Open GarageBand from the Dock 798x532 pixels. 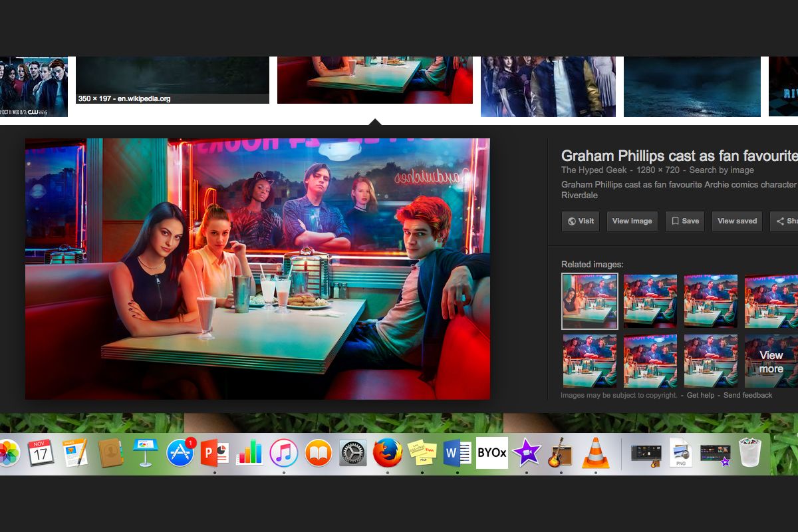[x=561, y=453]
